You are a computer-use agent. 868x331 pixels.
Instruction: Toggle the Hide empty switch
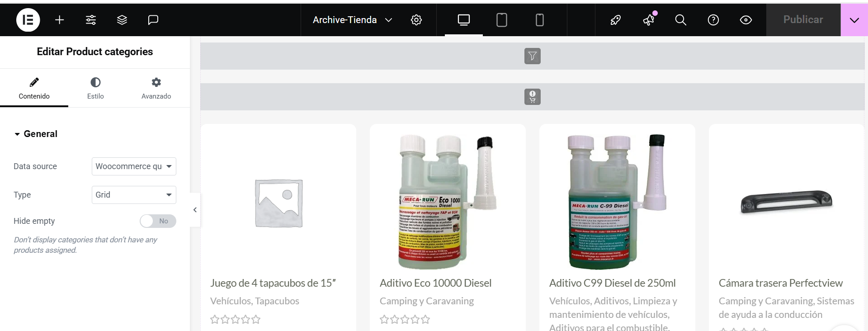158,221
